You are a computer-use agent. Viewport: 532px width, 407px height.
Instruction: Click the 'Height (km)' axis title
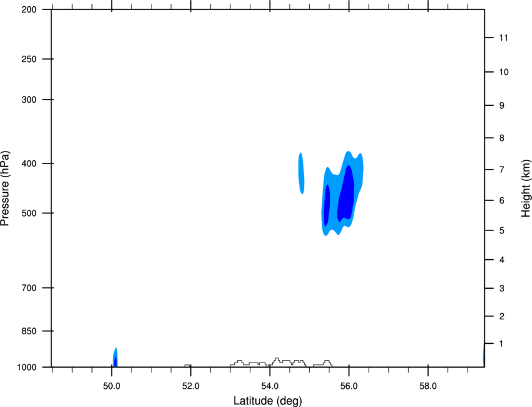coord(526,188)
